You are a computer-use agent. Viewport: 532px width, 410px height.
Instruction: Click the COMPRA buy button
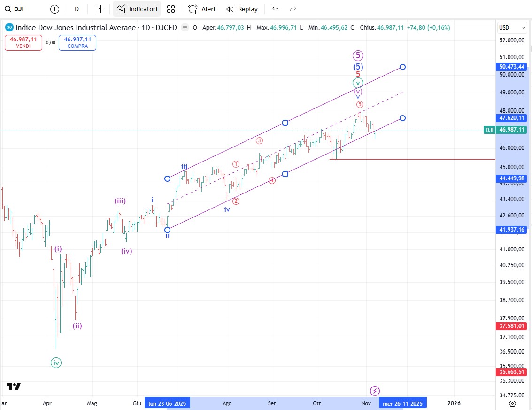coord(77,42)
